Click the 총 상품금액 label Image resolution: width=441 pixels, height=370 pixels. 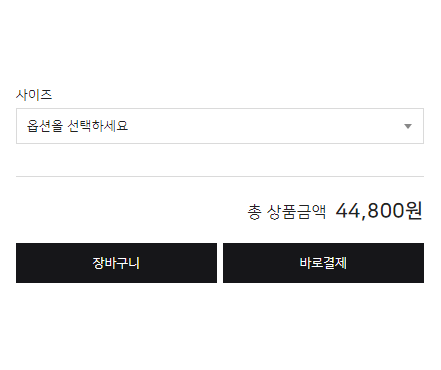pos(286,212)
